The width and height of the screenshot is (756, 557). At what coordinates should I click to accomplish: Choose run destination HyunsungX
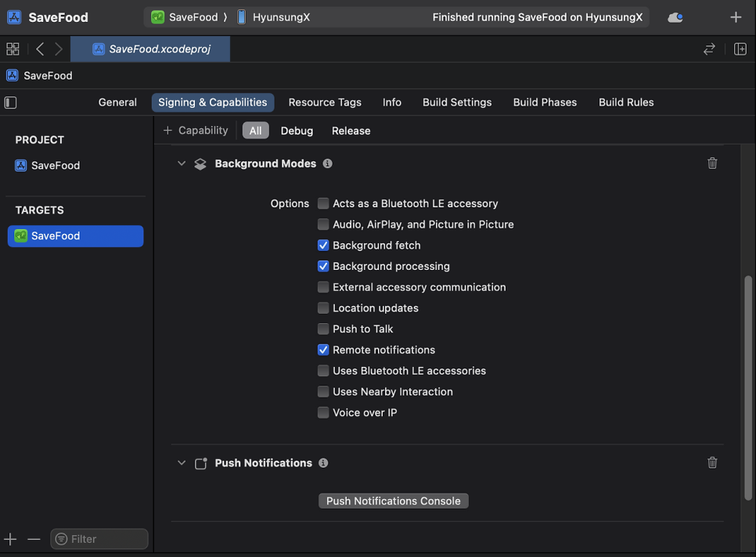[282, 17]
